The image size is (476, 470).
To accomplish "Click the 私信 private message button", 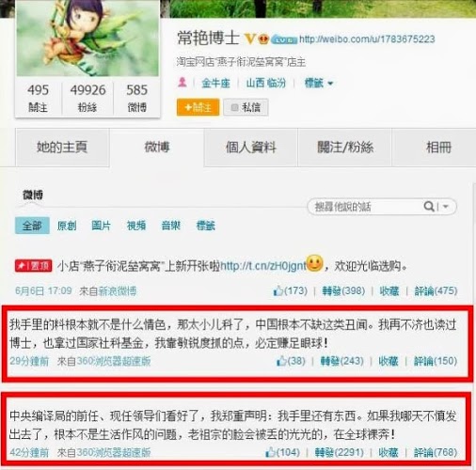I will [246, 107].
